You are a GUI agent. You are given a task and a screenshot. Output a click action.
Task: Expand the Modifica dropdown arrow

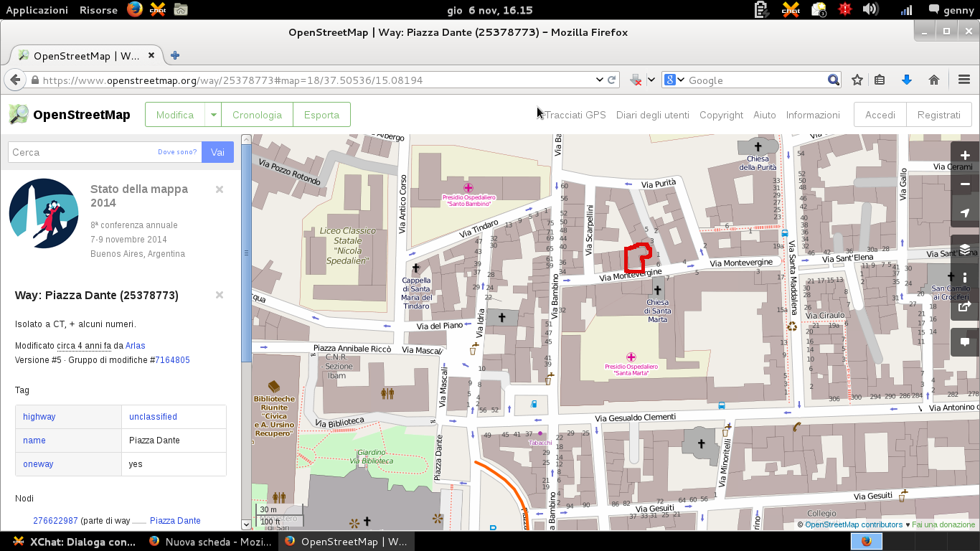(213, 115)
